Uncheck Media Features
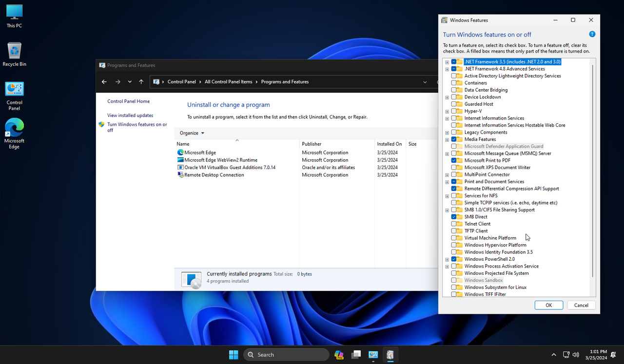The height and width of the screenshot is (364, 624). pyautogui.click(x=454, y=139)
